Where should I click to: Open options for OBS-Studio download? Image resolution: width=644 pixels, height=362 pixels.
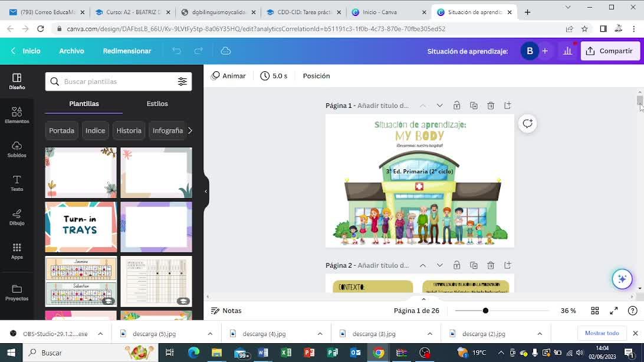pyautogui.click(x=100, y=334)
